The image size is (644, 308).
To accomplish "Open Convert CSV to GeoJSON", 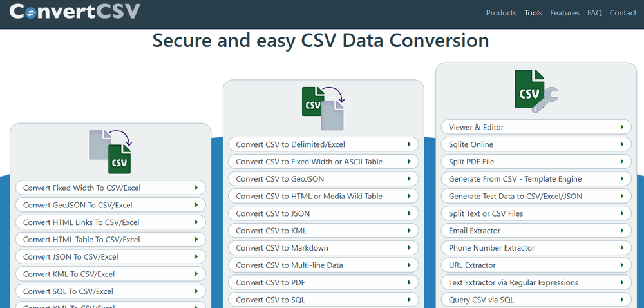I will (323, 178).
